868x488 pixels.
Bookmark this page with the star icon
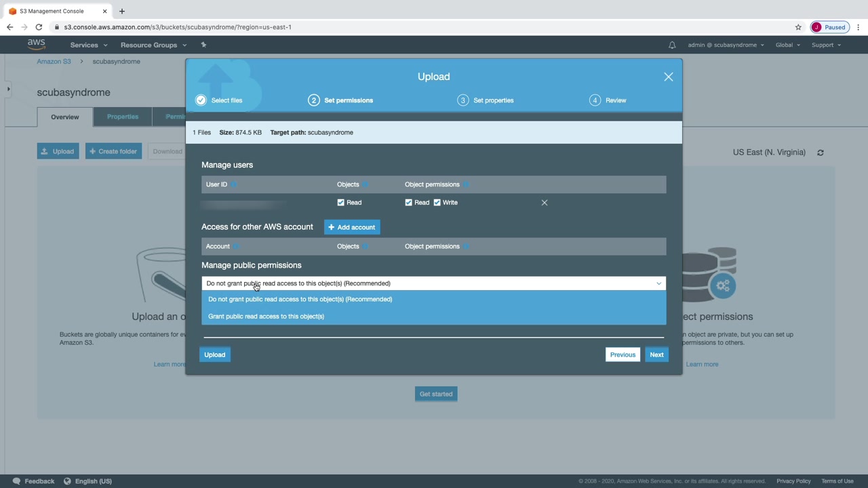pos(798,27)
